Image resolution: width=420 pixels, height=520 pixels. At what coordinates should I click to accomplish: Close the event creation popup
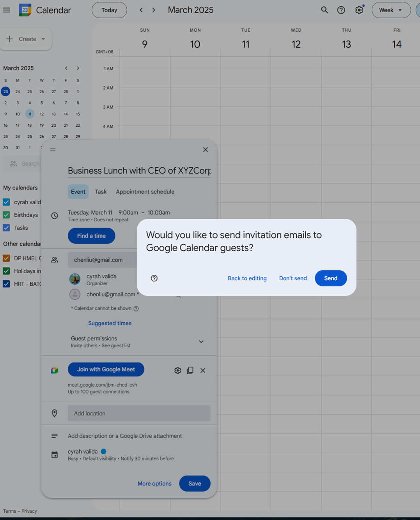tap(206, 150)
